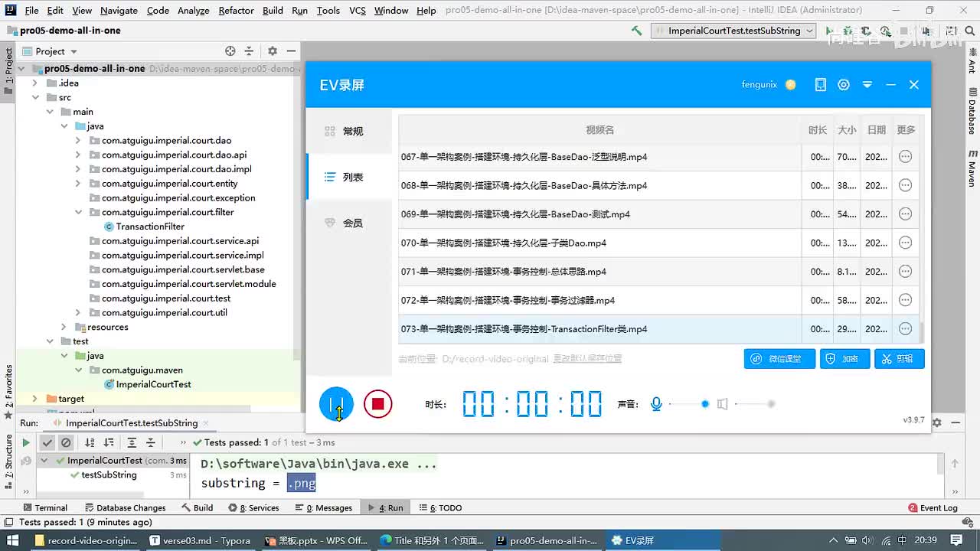Collapse all test results icon
This screenshot has height=551, width=980.
151,442
